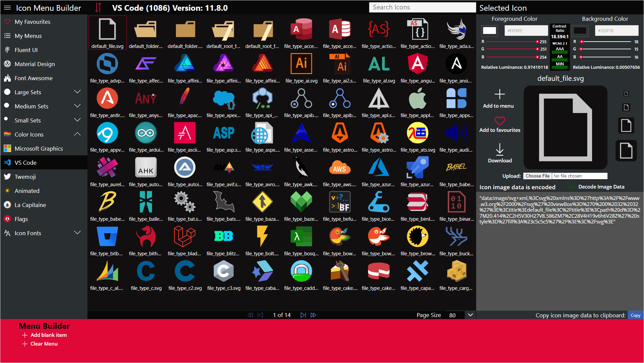Open the Page Size dropdown
644x363 pixels.
pyautogui.click(x=470, y=315)
